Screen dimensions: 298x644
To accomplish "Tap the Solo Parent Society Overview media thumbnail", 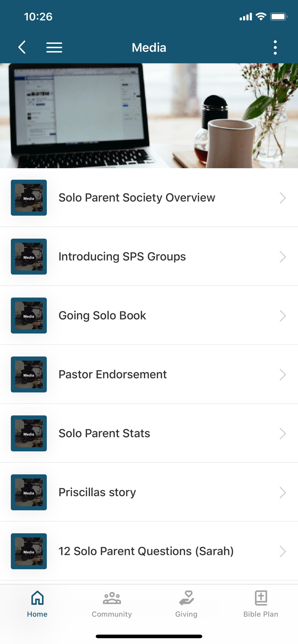I will [x=29, y=198].
